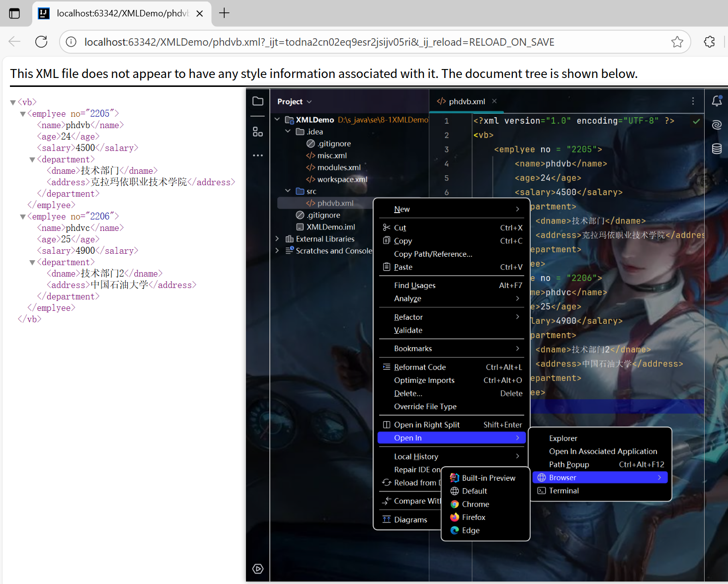Viewport: 728px width, 584px height.
Task: Choose Find Usages
Action: tap(451, 286)
